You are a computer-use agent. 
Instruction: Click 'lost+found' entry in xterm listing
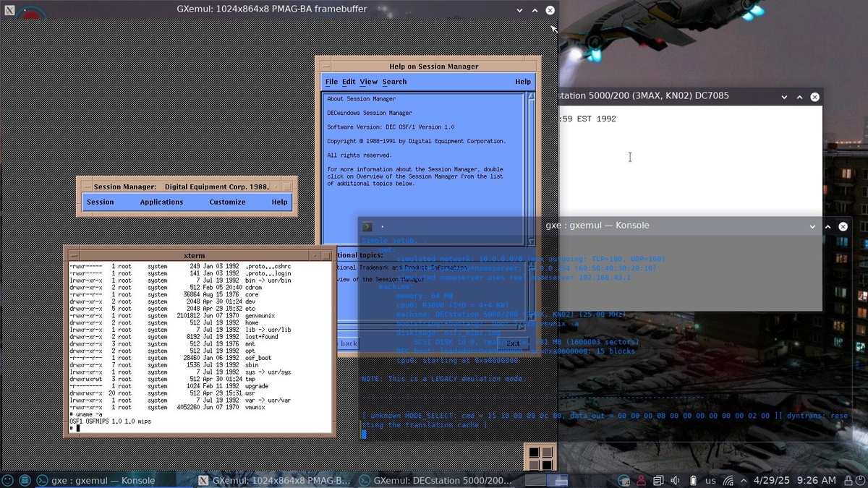[261, 337]
